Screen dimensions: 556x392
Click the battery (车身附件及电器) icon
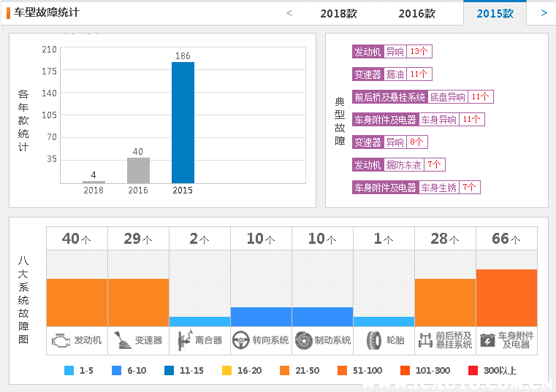[487, 340]
